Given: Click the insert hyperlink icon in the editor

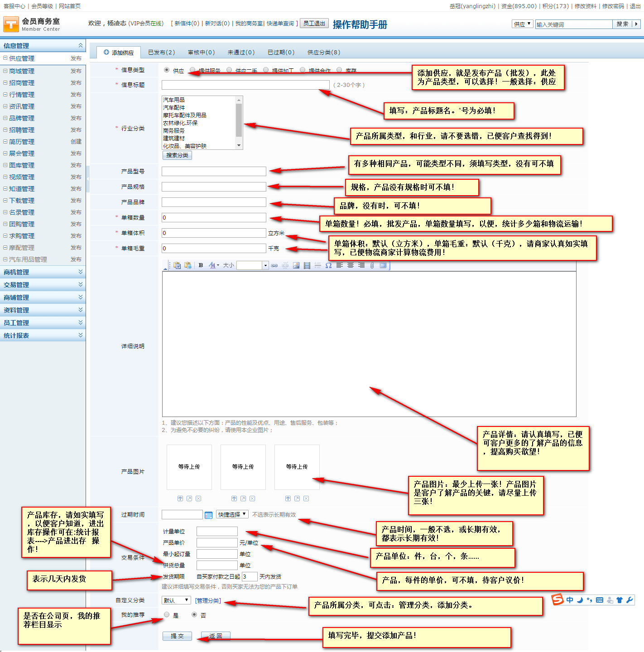Looking at the screenshot, I should point(274,265).
